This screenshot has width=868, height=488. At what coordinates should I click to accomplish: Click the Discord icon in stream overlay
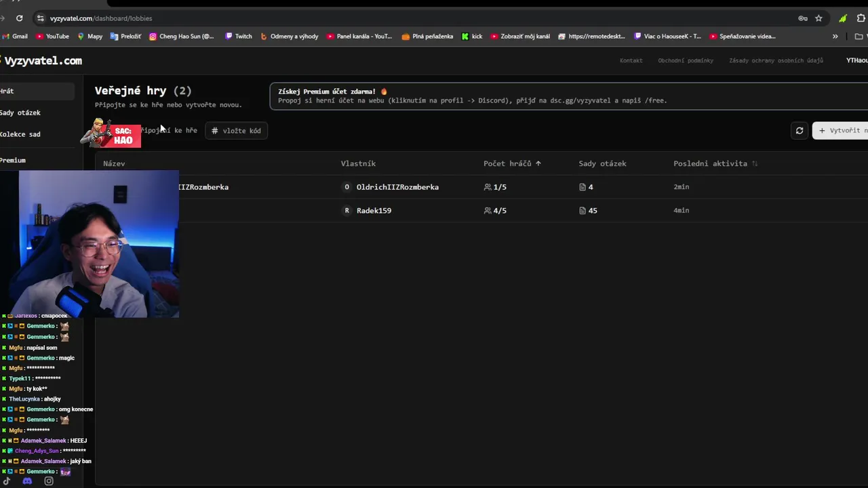[x=27, y=481]
